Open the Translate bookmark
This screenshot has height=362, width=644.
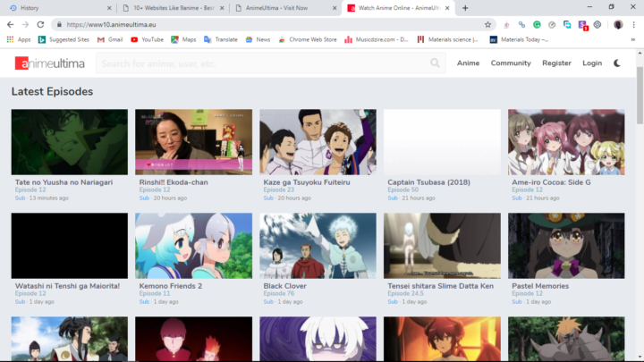pos(221,40)
